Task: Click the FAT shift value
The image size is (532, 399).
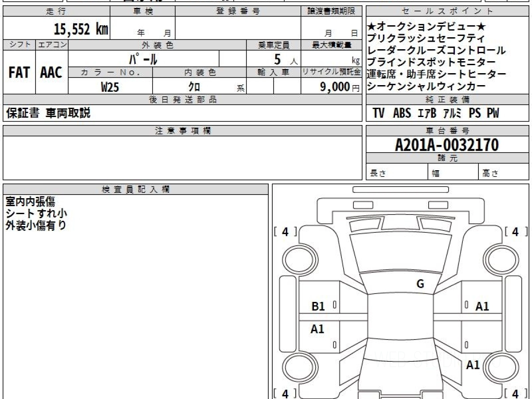Action: tap(19, 73)
